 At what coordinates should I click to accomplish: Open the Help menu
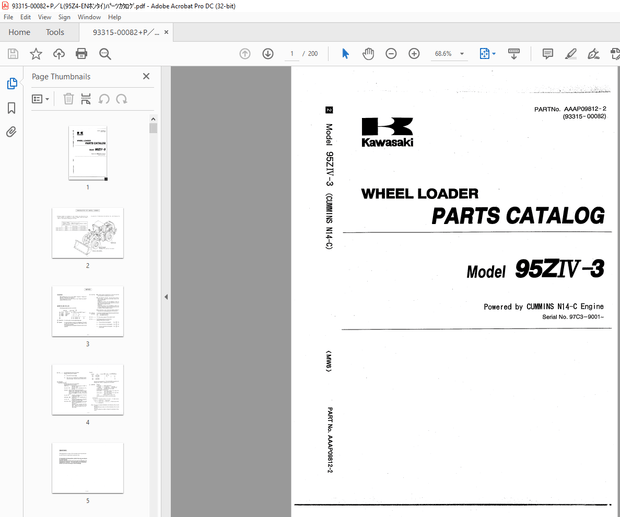115,17
